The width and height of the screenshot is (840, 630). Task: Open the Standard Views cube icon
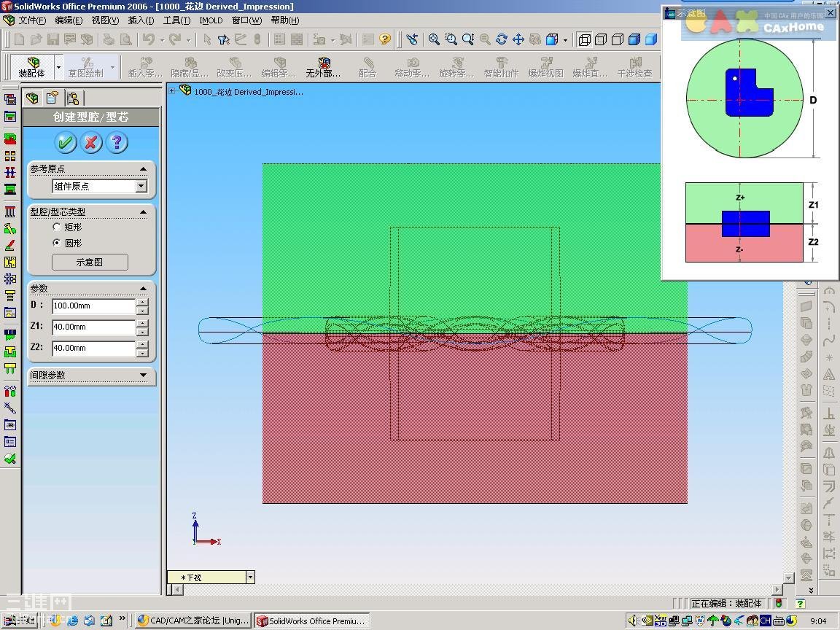(x=552, y=39)
